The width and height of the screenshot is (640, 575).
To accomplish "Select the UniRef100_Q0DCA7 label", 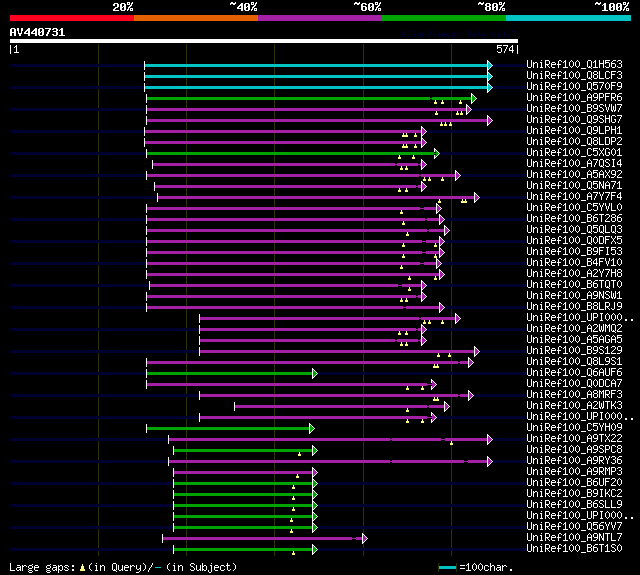I will (574, 384).
